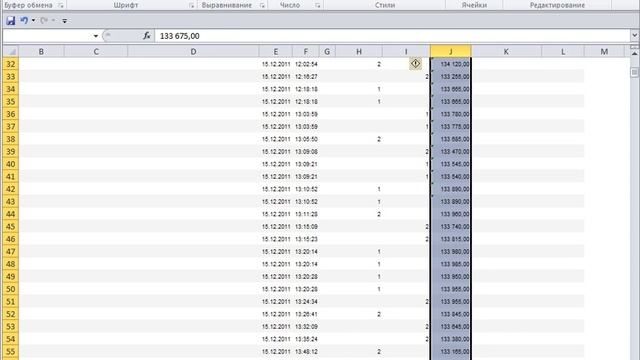Image resolution: width=640 pixels, height=360 pixels.
Task: Select column M header
Action: point(604,51)
